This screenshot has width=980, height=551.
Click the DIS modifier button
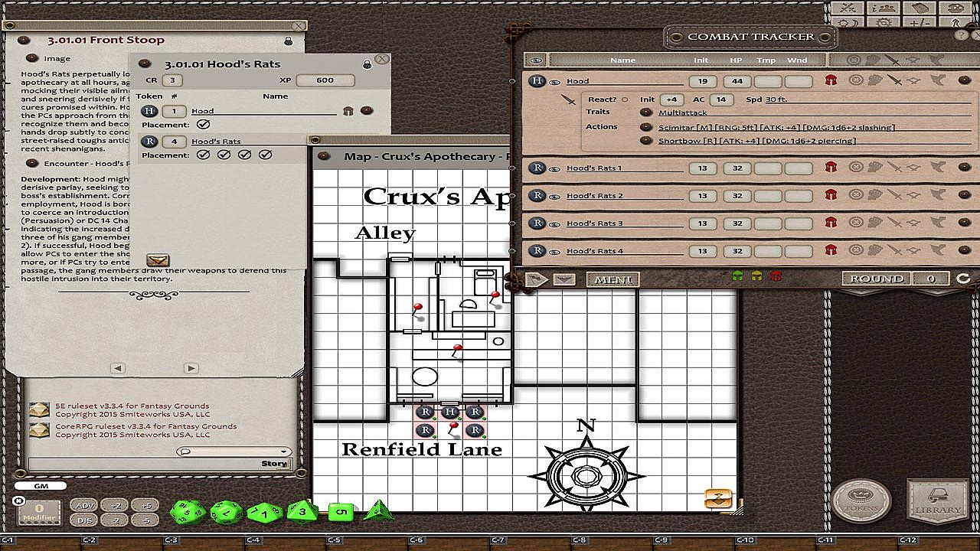83,520
